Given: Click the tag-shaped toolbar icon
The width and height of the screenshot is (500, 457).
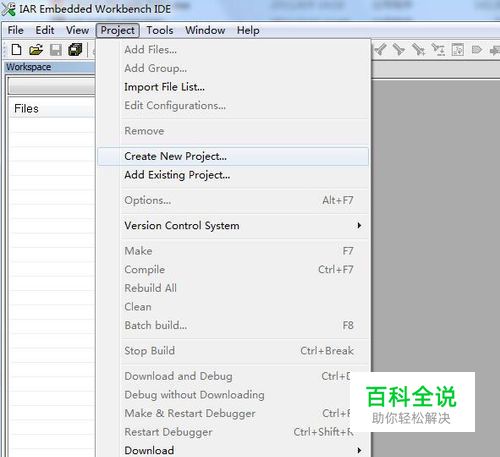Looking at the screenshot, I should coord(477,50).
